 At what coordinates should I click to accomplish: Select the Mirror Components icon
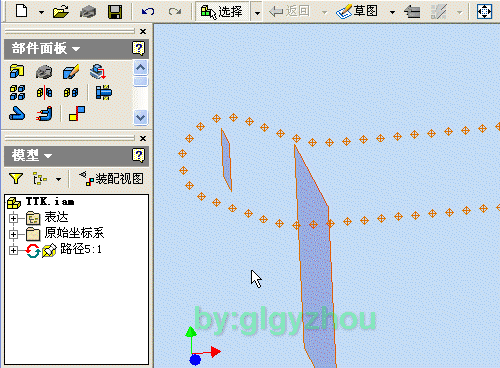click(44, 92)
